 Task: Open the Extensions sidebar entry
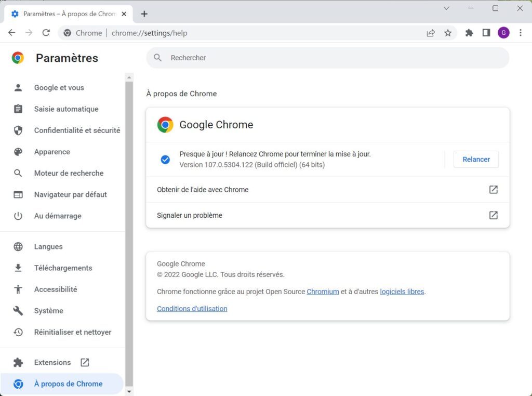click(x=62, y=362)
